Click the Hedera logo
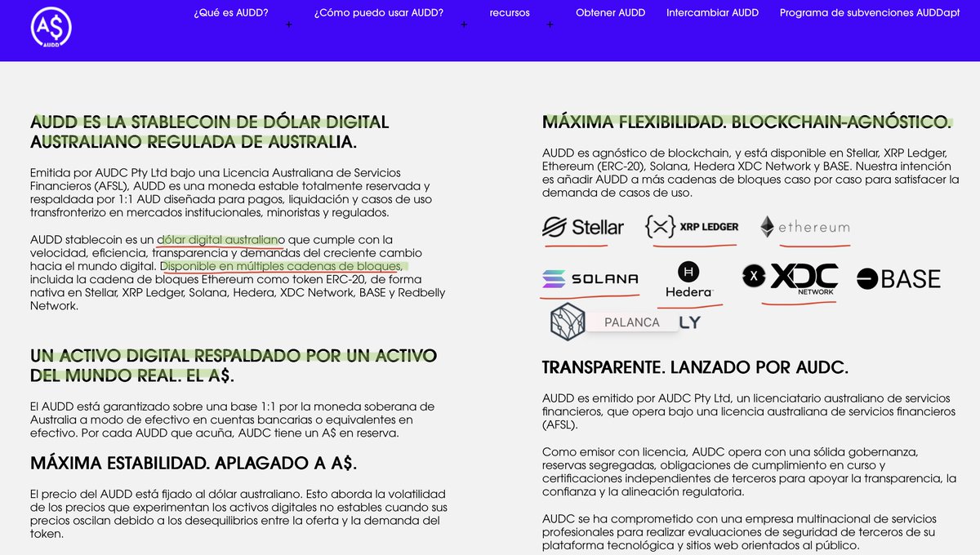The width and height of the screenshot is (980, 555). pos(689,280)
